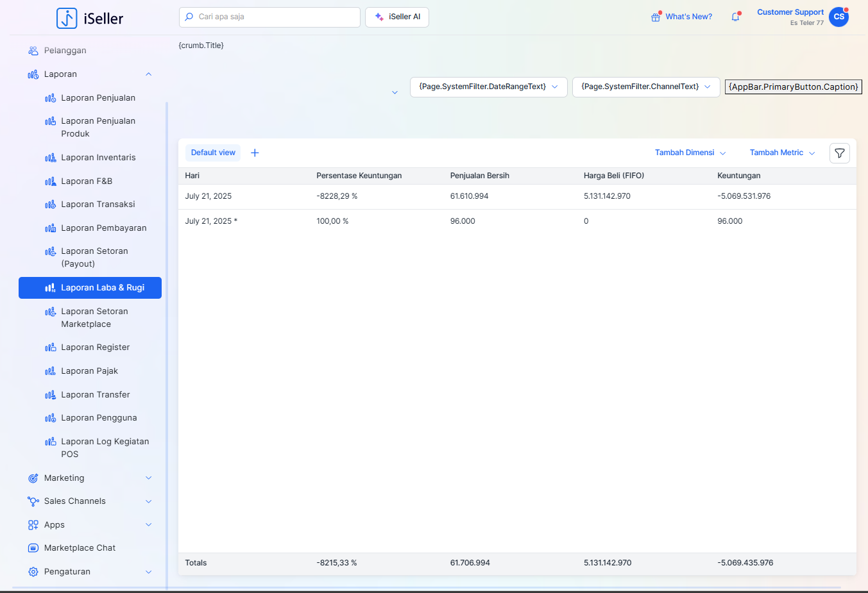Open notifications bell icon

click(x=735, y=17)
